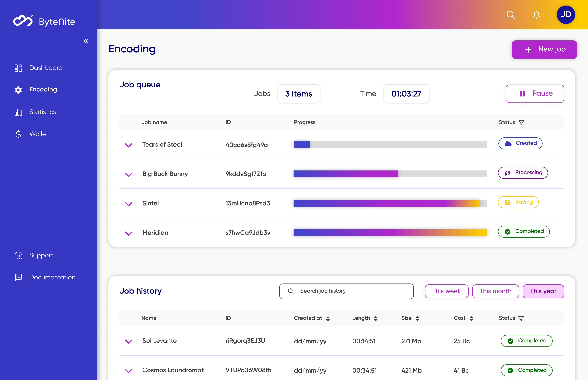
Task: Sort job history by Cost arrows
Action: [471, 319]
